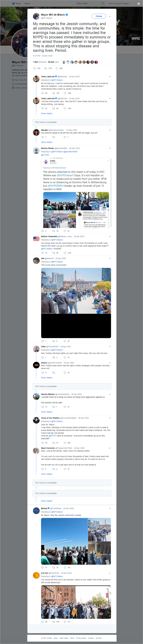Open Help Center footer link
This screenshot has width=143, height=644.
click(x=64, y=638)
